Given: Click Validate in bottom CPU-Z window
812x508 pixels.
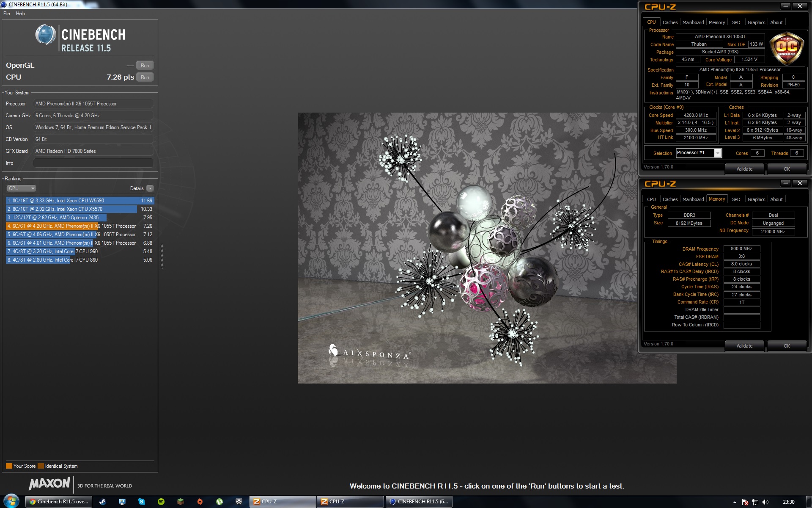Looking at the screenshot, I should 744,346.
